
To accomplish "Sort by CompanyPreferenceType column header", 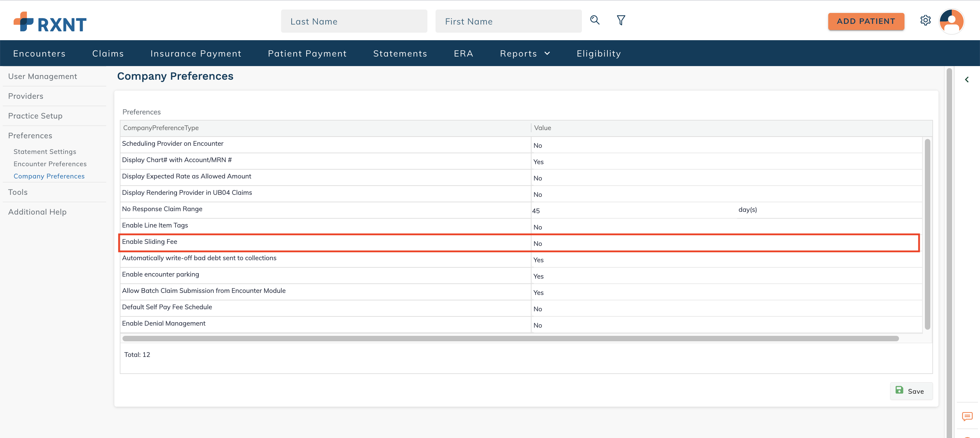I will (325, 128).
